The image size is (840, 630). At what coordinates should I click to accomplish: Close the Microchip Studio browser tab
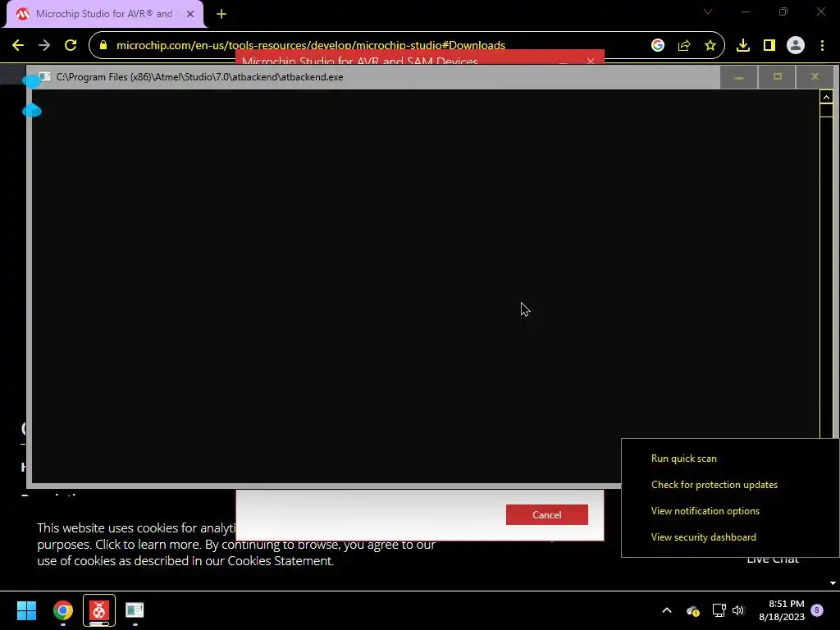pos(190,14)
